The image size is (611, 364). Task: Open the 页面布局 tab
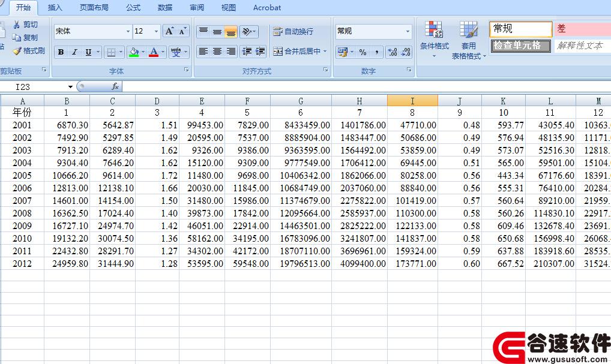(94, 7)
